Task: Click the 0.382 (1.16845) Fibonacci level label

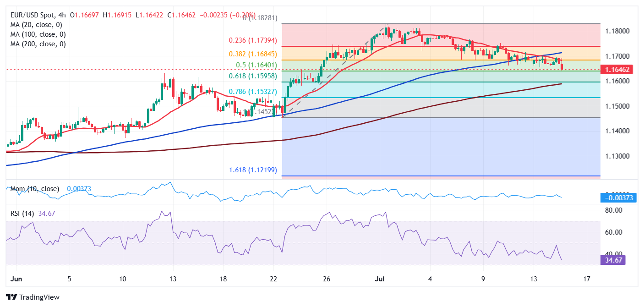Action: (255, 54)
